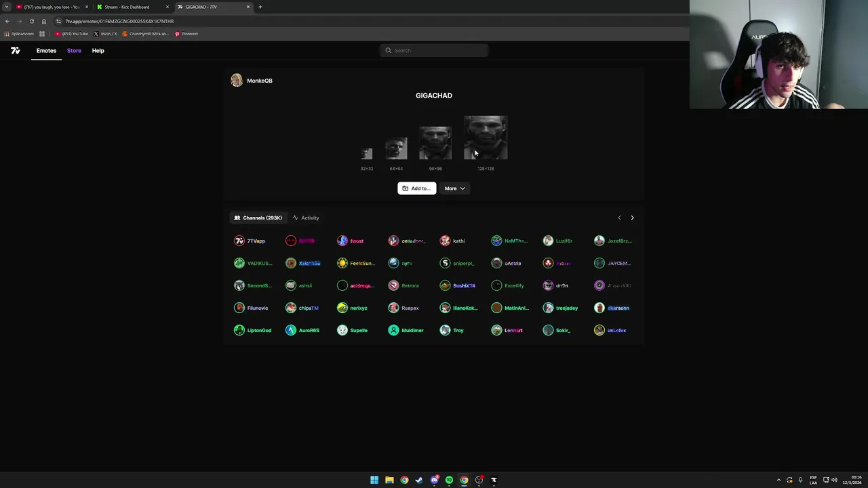Open the Muldimer channel avatar
Screen dimensions: 868x488
tap(393, 330)
